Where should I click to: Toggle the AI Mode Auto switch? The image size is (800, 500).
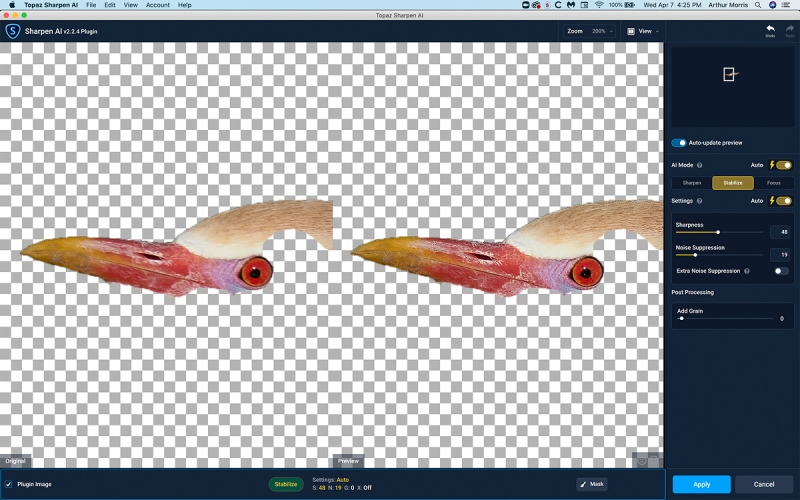(784, 165)
